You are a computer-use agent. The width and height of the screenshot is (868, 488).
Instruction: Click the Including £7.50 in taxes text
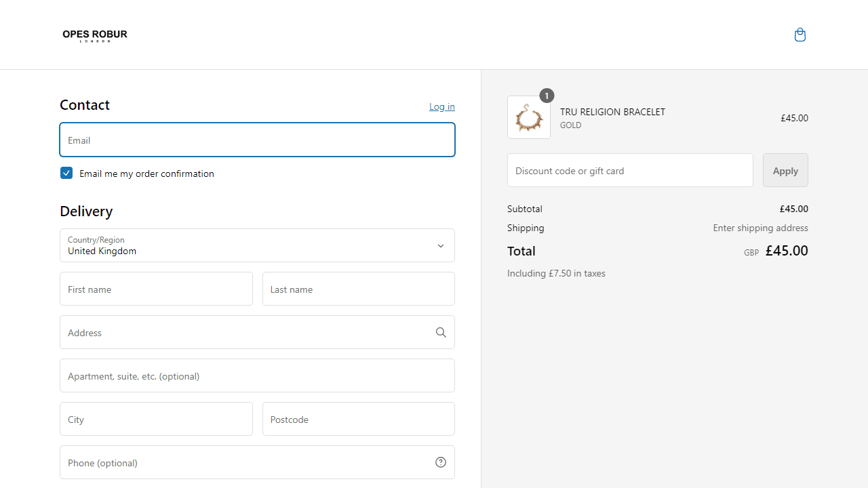(x=556, y=273)
